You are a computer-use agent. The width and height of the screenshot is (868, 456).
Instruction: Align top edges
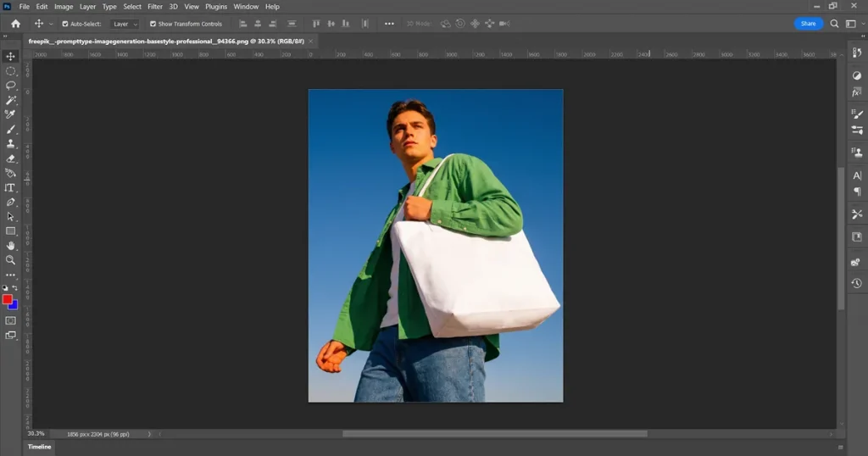[x=316, y=24]
